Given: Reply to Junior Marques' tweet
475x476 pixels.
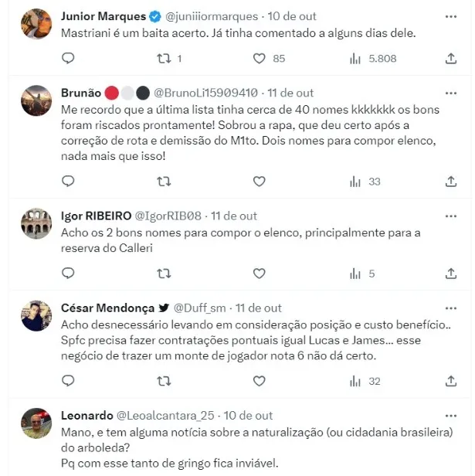Looking at the screenshot, I should [x=68, y=58].
